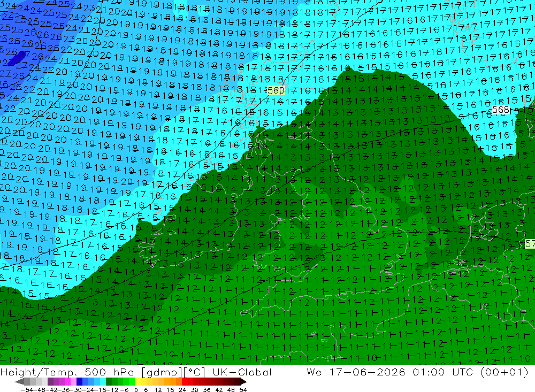Click the 560 height contour label
This screenshot has height=392, width=535.
[276, 91]
